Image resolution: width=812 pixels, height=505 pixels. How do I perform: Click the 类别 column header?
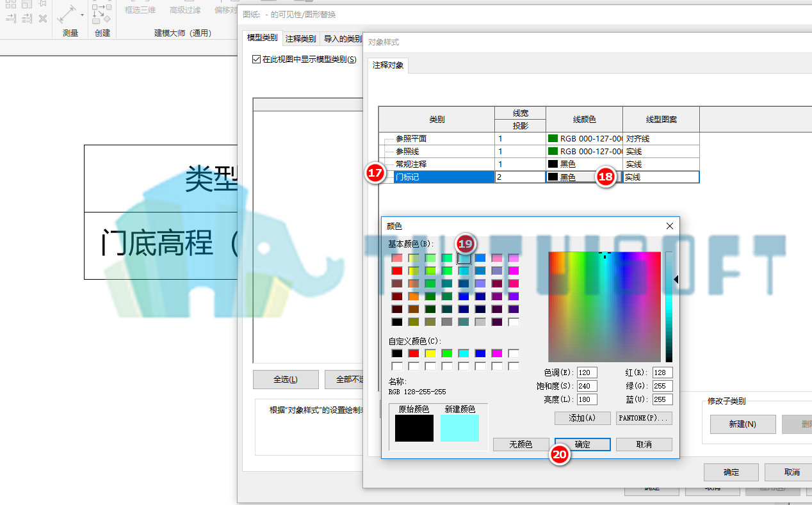click(x=437, y=120)
